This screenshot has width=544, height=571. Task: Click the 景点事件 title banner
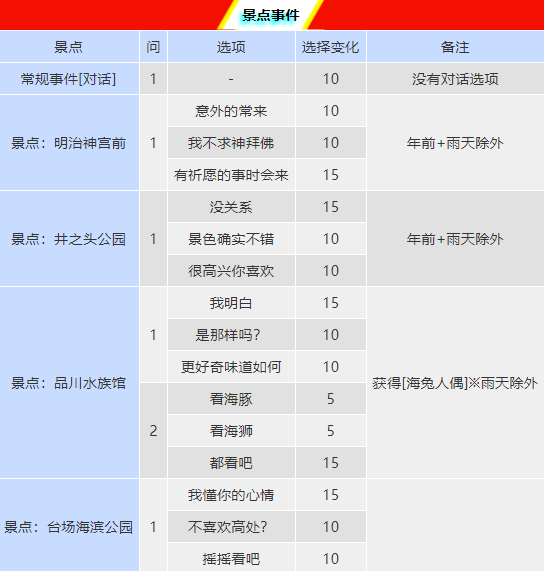[x=271, y=15]
